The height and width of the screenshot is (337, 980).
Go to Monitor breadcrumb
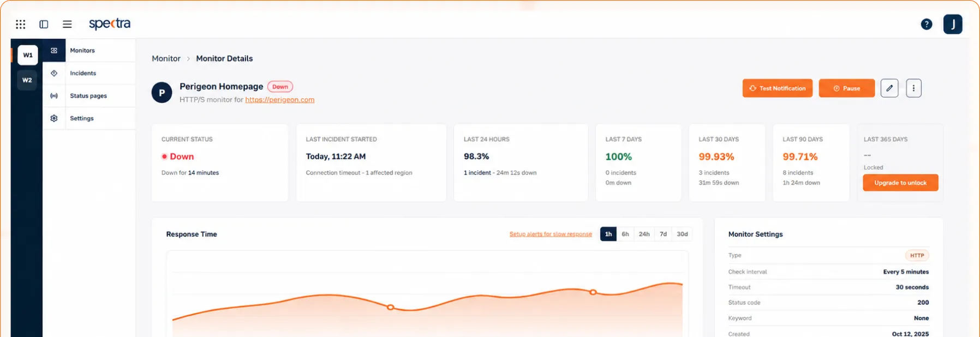pos(166,58)
